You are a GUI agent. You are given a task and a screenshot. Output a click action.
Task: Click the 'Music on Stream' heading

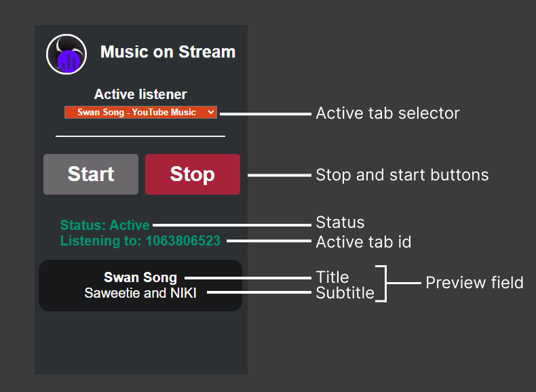click(168, 52)
